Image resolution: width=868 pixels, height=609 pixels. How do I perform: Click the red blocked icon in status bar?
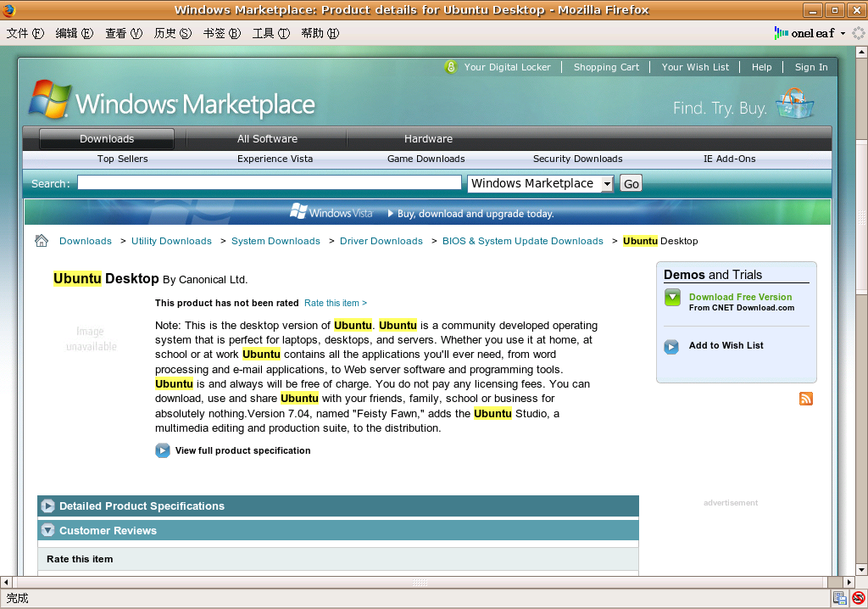pyautogui.click(x=859, y=598)
